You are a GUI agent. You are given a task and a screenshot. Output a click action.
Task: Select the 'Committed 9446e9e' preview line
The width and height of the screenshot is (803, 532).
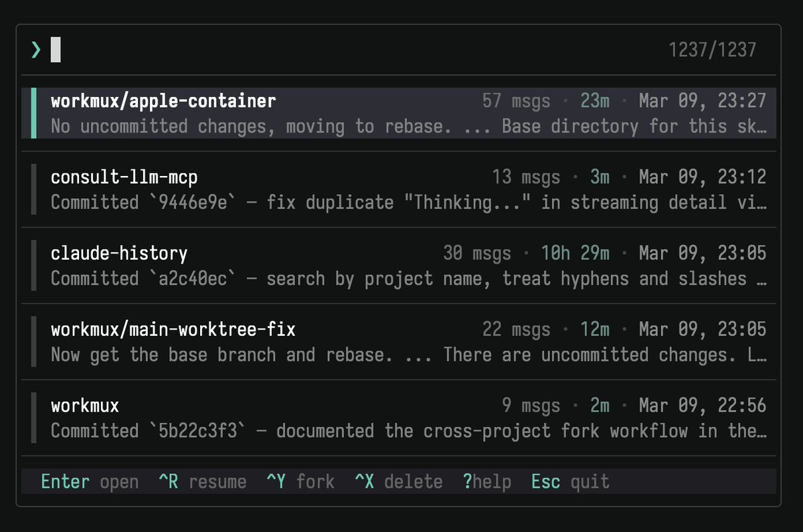point(409,203)
